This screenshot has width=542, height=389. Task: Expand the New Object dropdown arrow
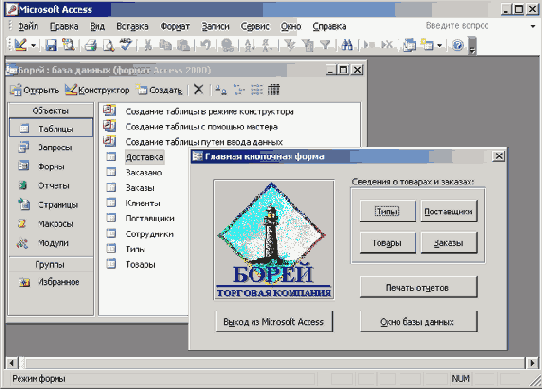pos(439,45)
